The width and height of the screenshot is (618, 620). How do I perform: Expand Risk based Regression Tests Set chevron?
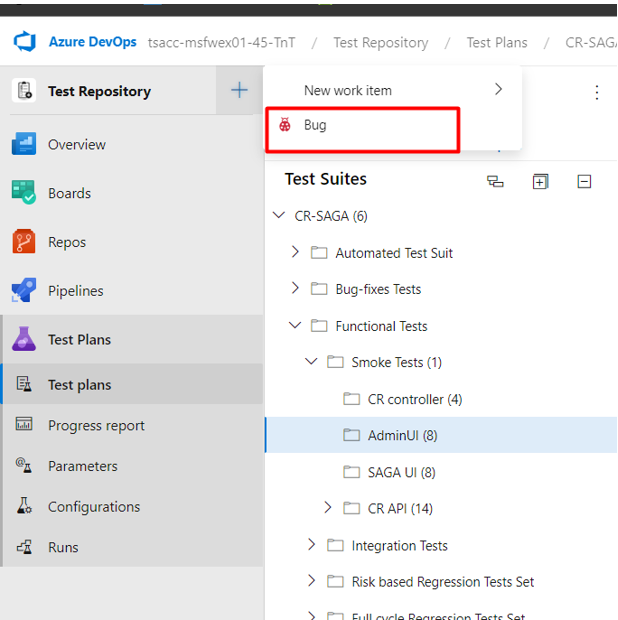(x=311, y=581)
